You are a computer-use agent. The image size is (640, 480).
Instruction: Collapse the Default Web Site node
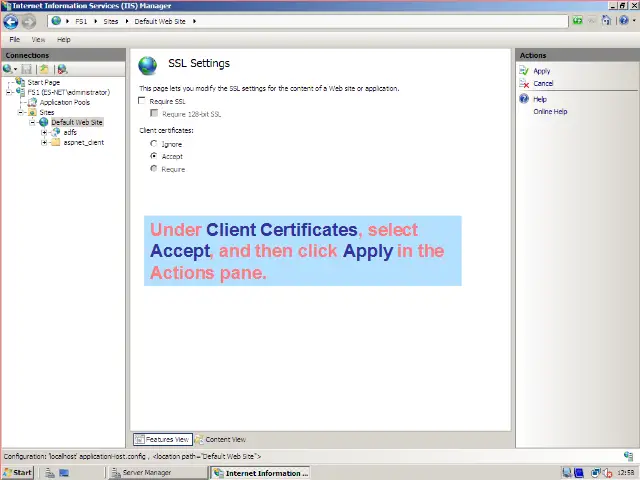click(x=33, y=122)
